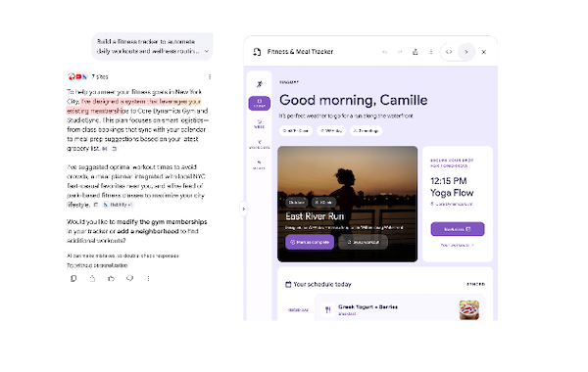Click the undo arrow in the canvas header
The image size is (588, 372).
tap(384, 52)
